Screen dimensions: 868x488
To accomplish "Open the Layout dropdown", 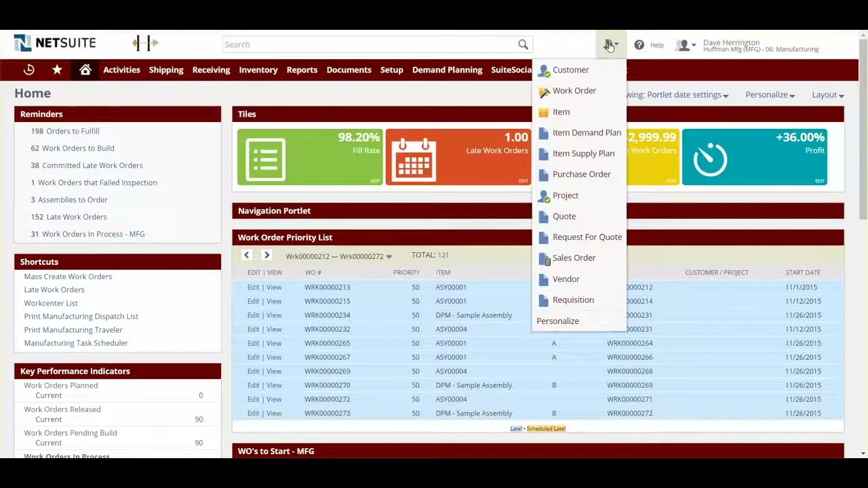I will point(828,95).
